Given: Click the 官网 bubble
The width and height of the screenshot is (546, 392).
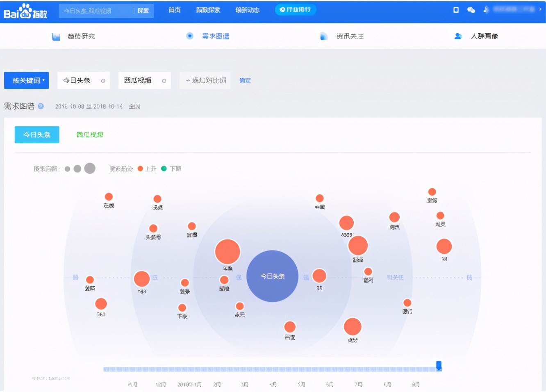Looking at the screenshot, I should [368, 271].
